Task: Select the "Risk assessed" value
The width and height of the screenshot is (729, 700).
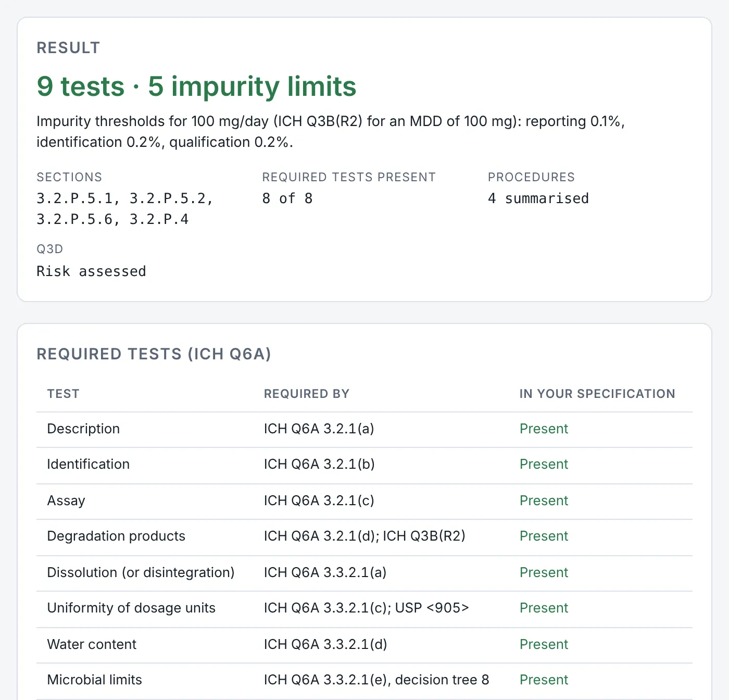Action: (91, 271)
